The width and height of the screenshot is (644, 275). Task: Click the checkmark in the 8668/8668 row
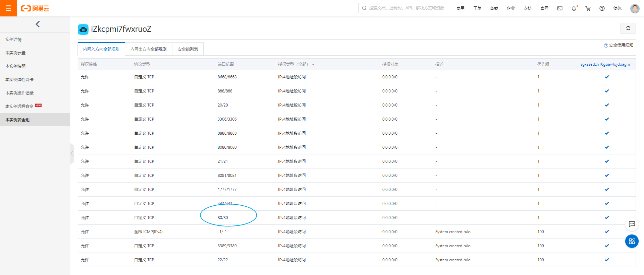pyautogui.click(x=607, y=77)
